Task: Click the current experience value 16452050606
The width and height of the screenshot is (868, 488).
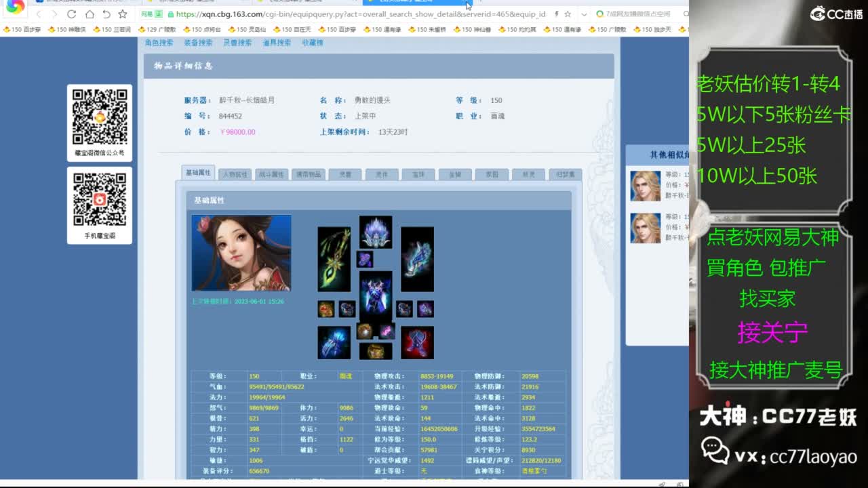Action: 439,428
